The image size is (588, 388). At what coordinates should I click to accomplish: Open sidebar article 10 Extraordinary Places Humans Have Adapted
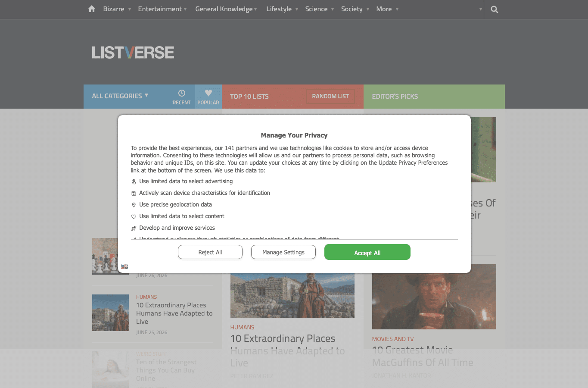(x=174, y=313)
